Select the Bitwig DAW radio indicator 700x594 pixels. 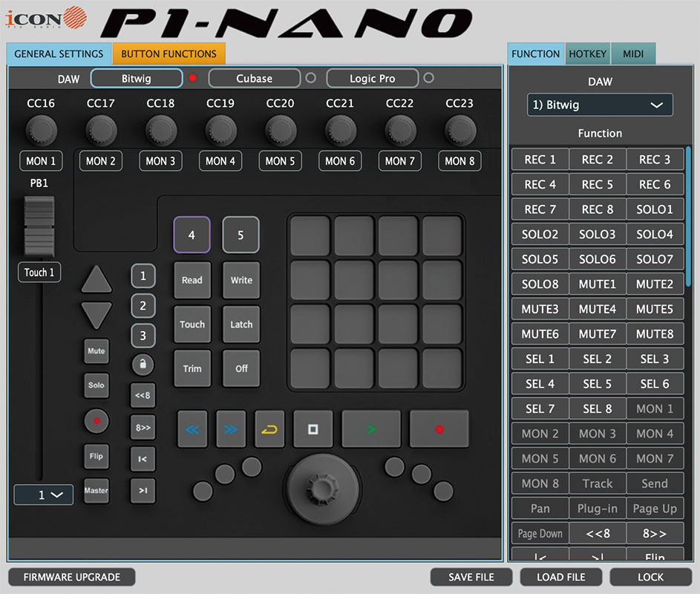193,78
